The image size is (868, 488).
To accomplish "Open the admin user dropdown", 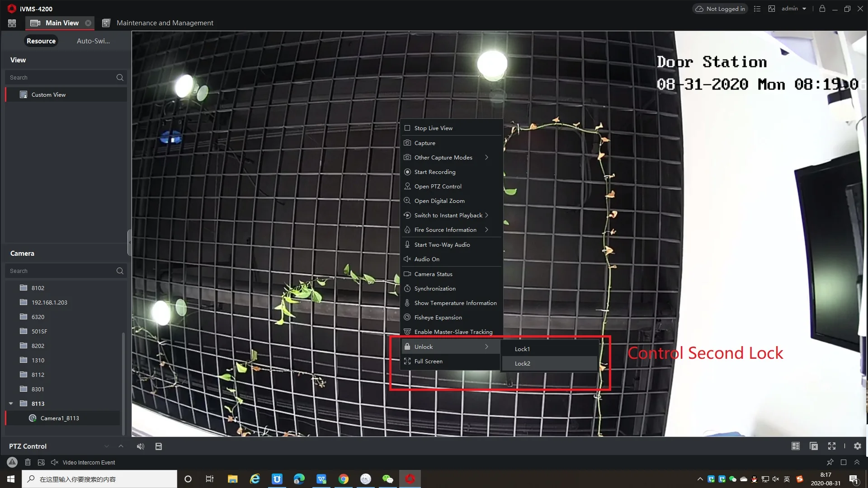I will coord(794,9).
